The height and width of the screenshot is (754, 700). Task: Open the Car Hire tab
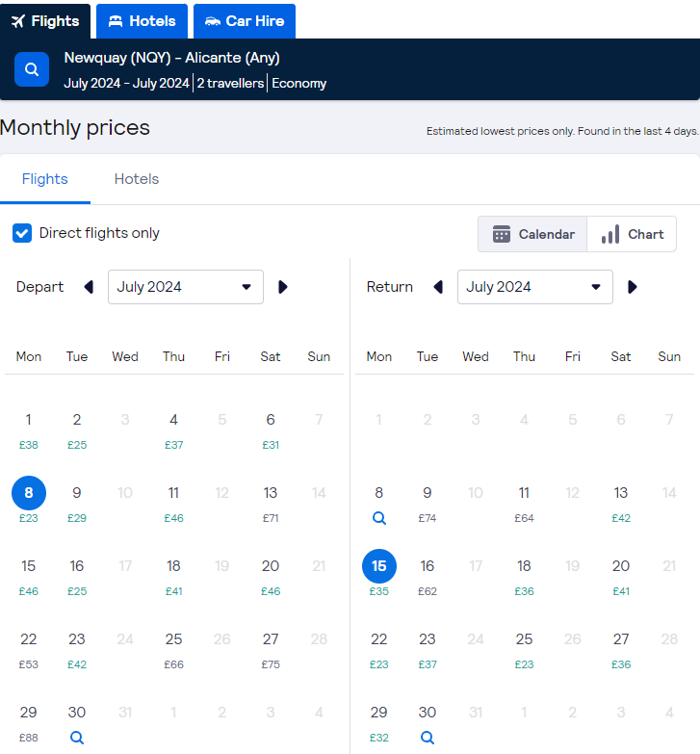[245, 21]
